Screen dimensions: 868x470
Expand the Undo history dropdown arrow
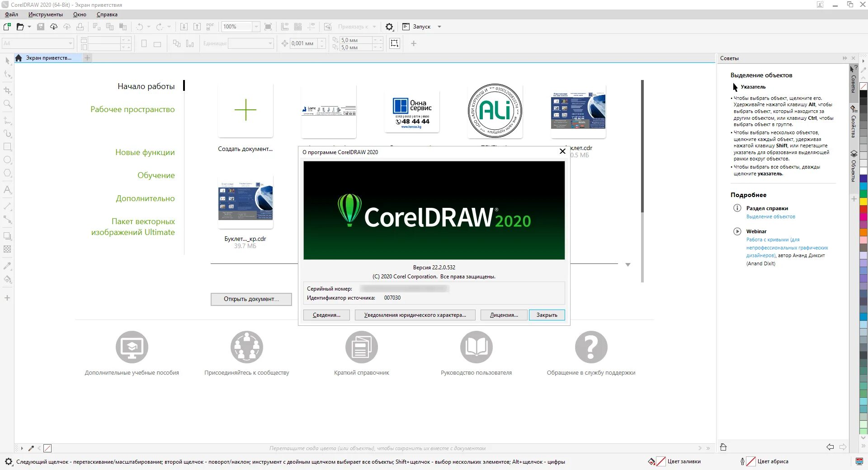[148, 27]
